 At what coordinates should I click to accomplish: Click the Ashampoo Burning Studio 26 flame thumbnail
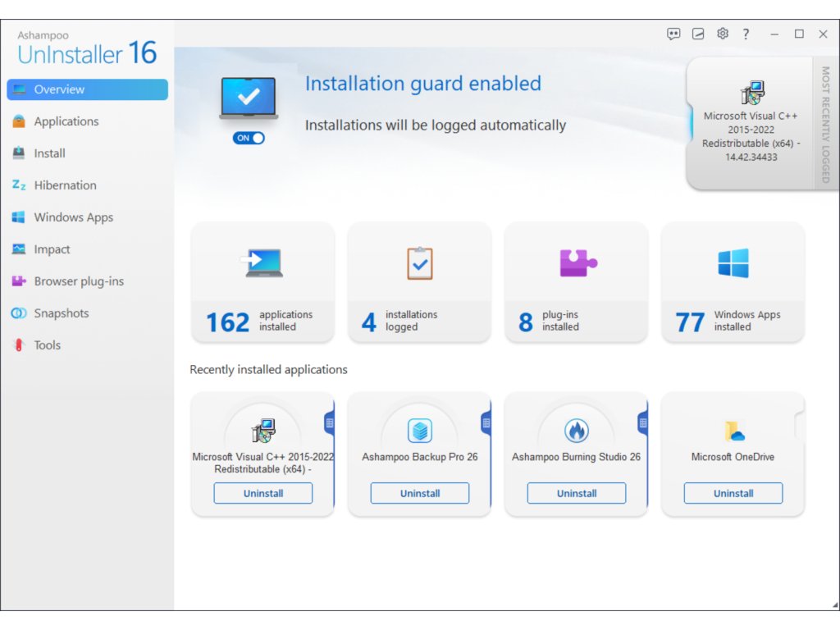click(x=577, y=431)
